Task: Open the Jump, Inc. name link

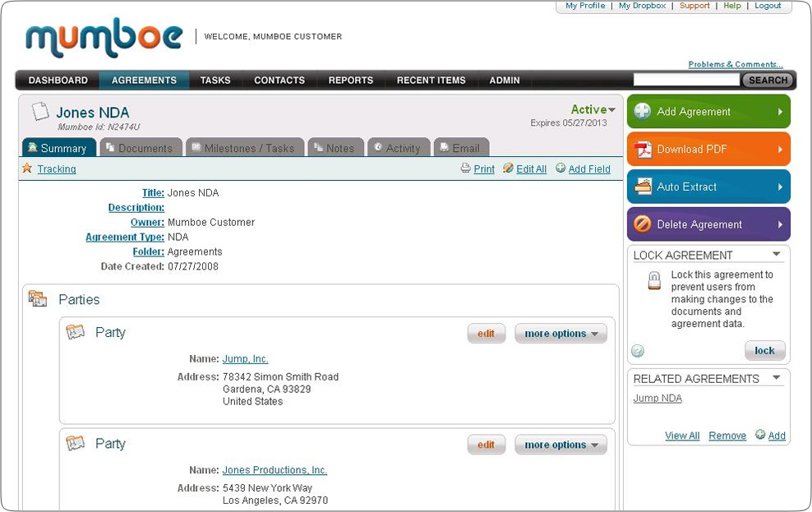Action: pos(245,359)
